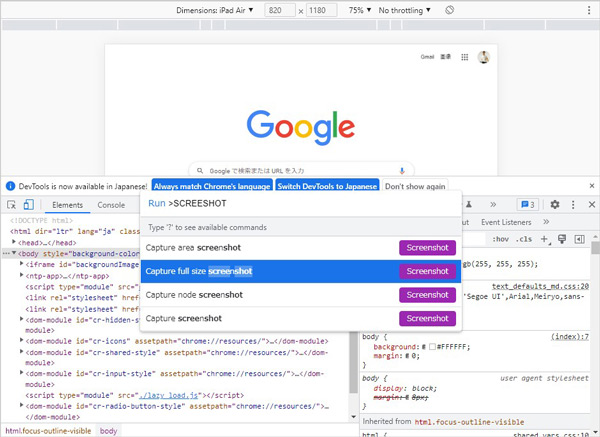Open the Gmail link on Google page
This screenshot has height=437, width=600.
427,57
